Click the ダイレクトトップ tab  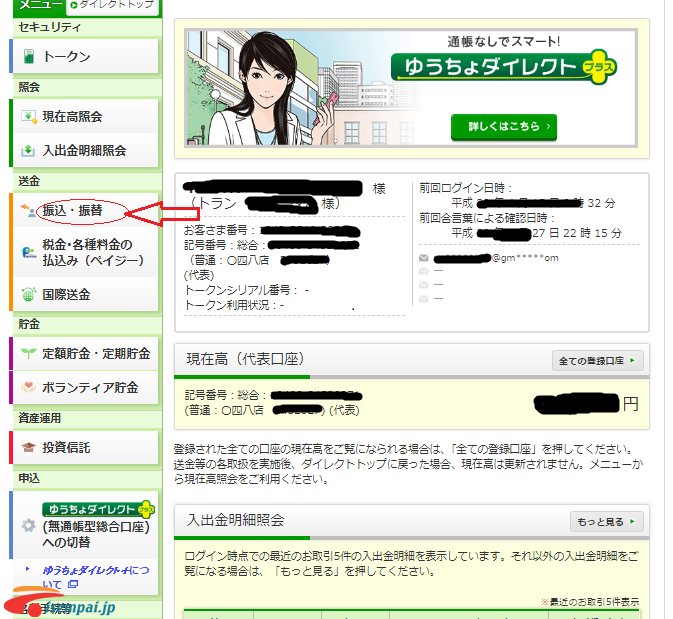(112, 6)
